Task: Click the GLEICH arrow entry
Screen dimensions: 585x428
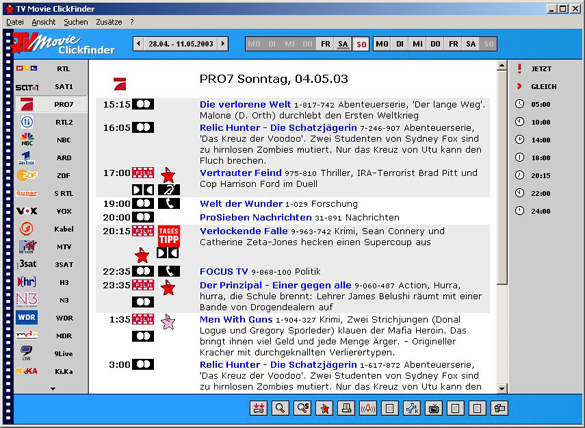Action: (536, 87)
